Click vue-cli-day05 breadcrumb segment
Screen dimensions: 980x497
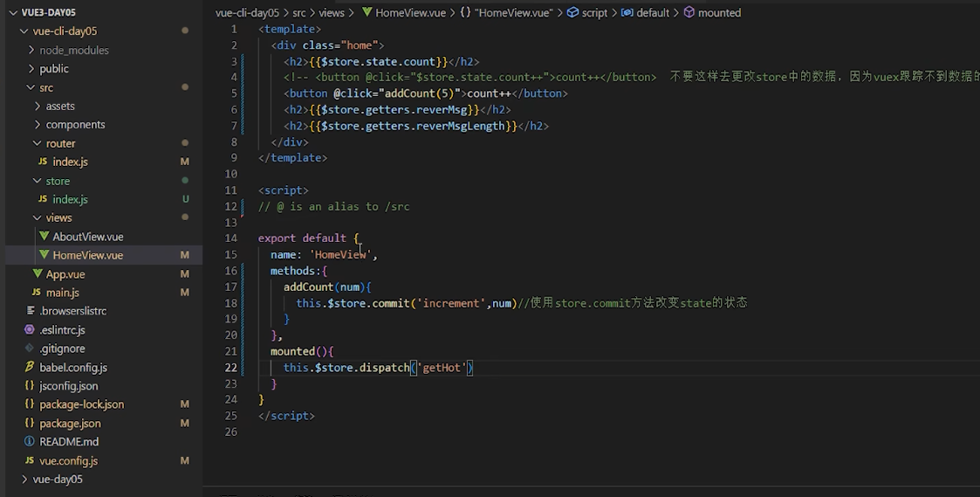coord(248,12)
